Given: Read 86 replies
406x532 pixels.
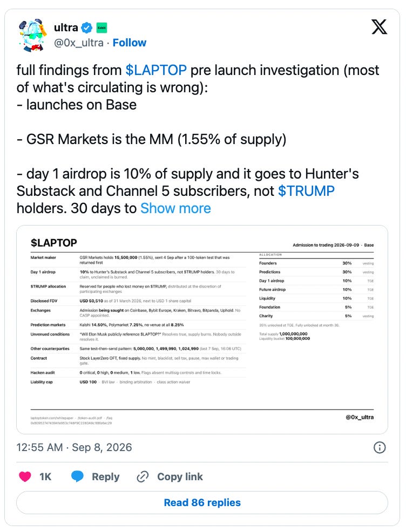Looking at the screenshot, I should click(x=202, y=502).
